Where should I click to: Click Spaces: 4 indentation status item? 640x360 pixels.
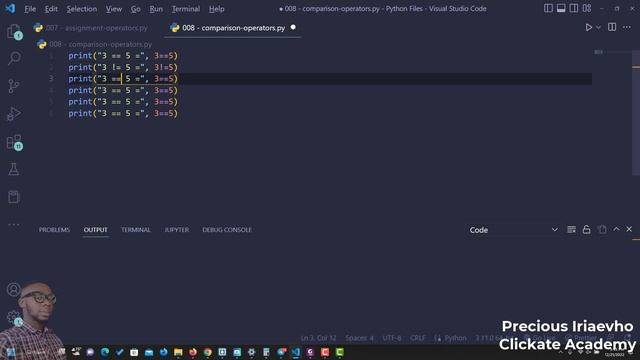click(x=359, y=338)
